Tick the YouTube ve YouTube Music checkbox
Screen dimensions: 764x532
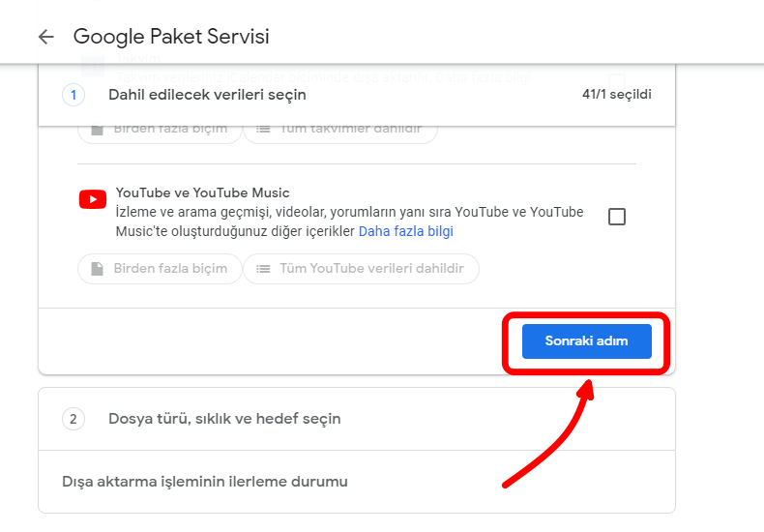(x=617, y=217)
